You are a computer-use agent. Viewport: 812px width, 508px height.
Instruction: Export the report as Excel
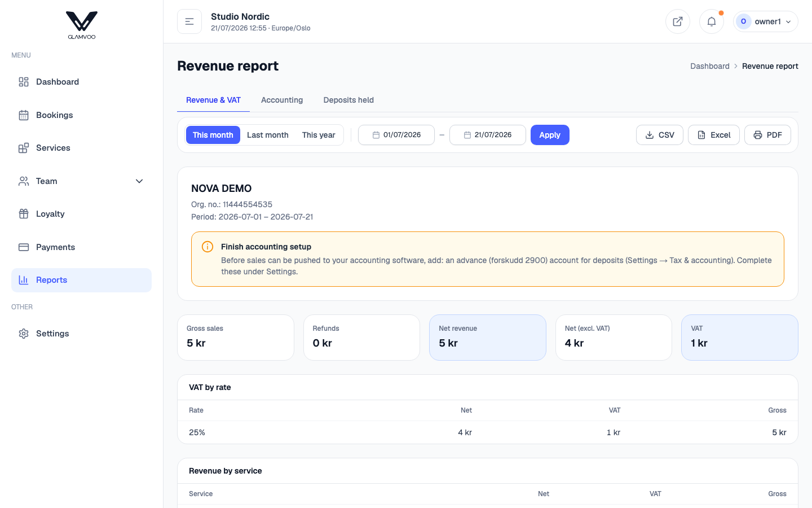tap(714, 135)
